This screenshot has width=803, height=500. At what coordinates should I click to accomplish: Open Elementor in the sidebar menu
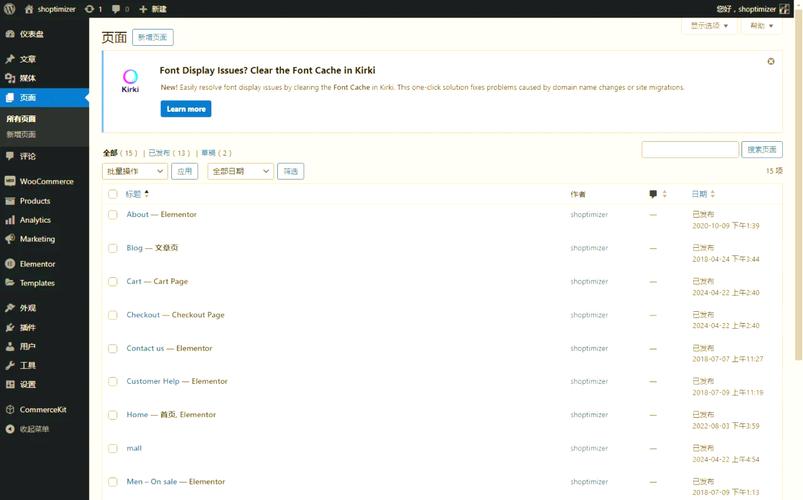[37, 264]
